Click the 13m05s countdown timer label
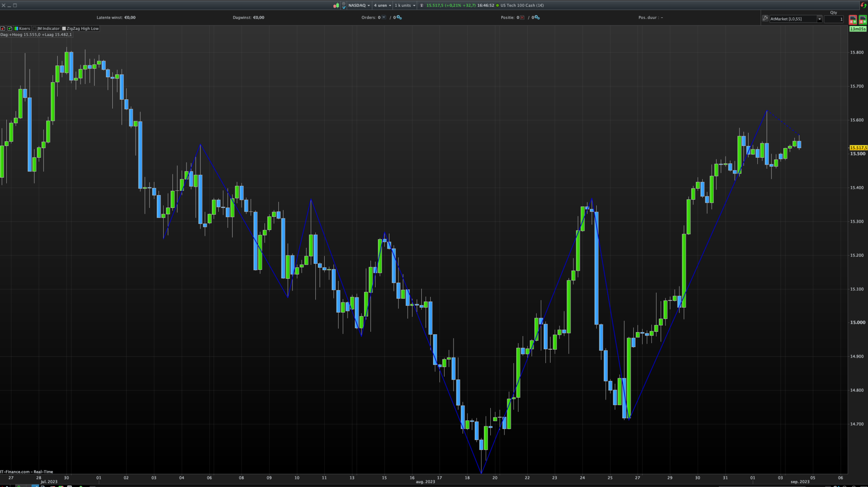Screen dimensions: 868x487 [858, 29]
